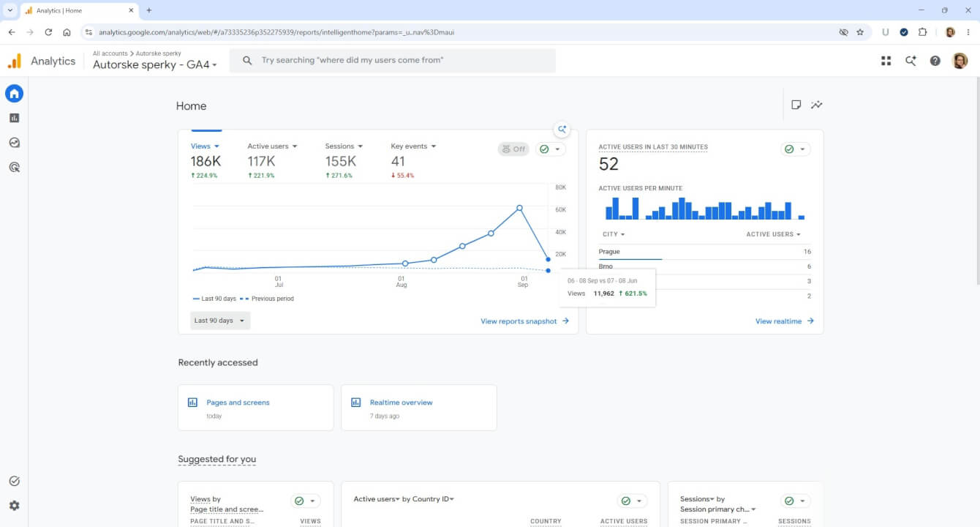Open the Insights sparkline icon beside Home

(x=817, y=105)
